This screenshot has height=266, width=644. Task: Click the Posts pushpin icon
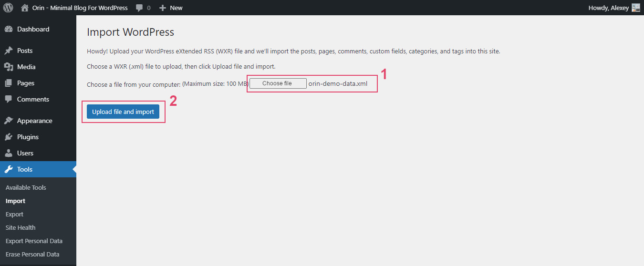coord(9,51)
